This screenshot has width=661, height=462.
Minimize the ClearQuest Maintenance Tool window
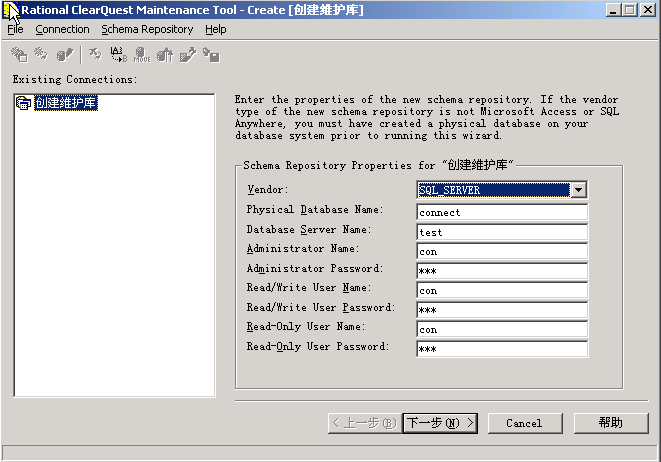tap(613, 10)
